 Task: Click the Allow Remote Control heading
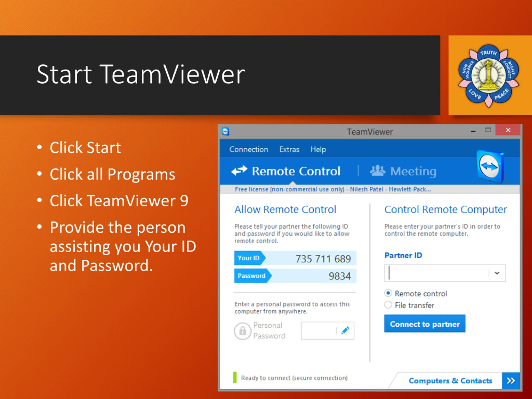tap(285, 209)
